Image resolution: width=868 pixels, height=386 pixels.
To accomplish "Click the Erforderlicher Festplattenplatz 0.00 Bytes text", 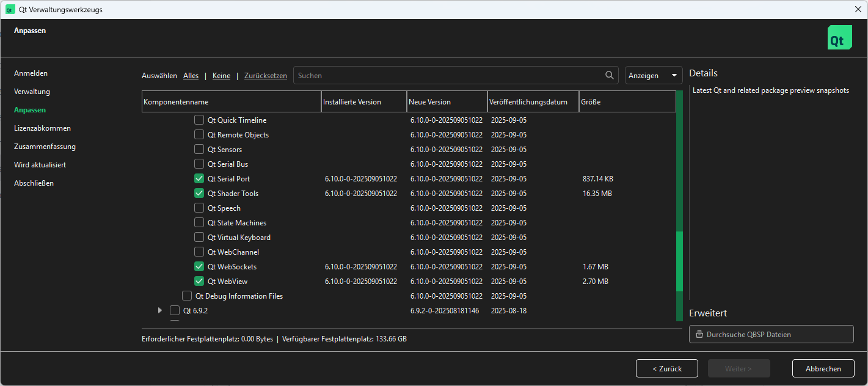I will [207, 338].
